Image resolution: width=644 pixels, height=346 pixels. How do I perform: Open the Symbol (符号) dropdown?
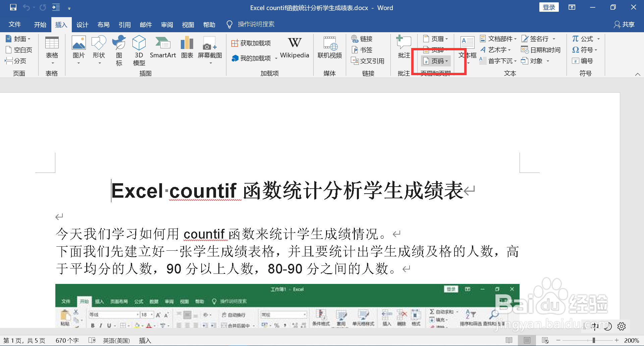(585, 50)
